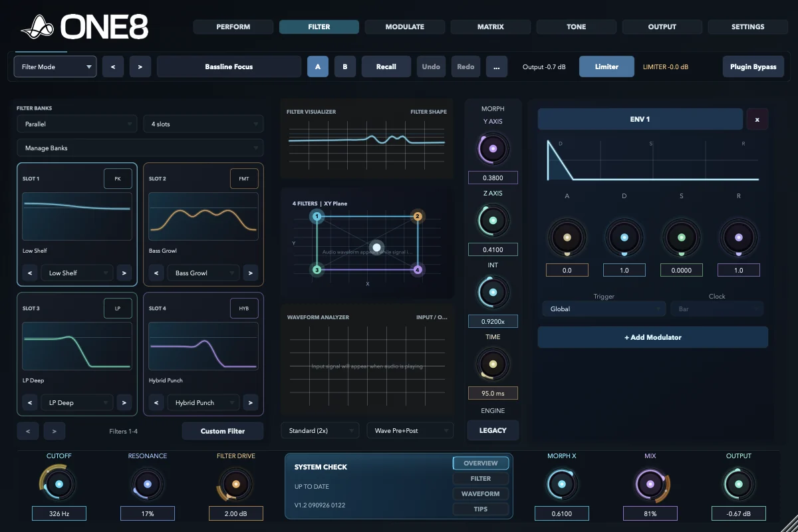Image resolution: width=798 pixels, height=532 pixels.
Task: Select filter node 1 in XY Plane
Action: (x=317, y=217)
